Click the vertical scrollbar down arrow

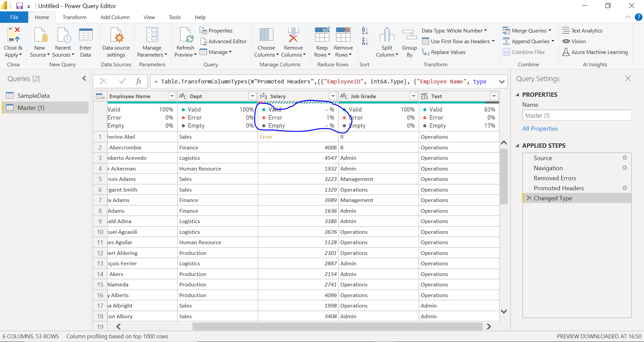pyautogui.click(x=503, y=311)
